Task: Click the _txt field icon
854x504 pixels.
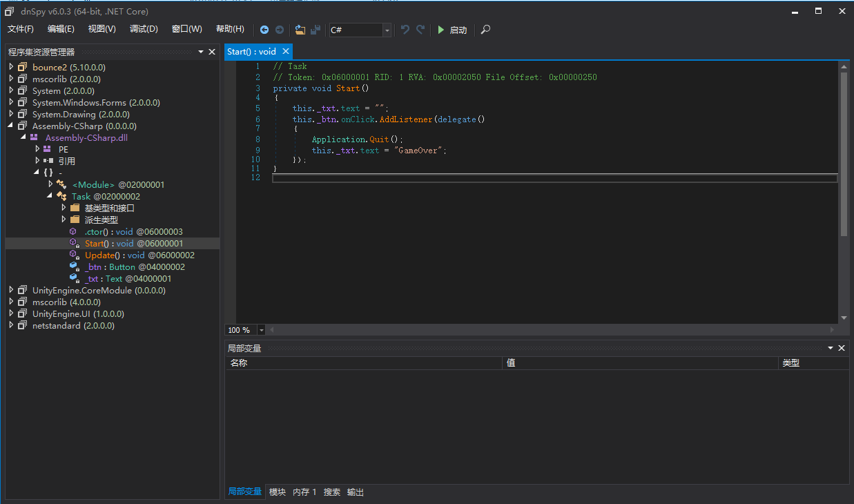Action: point(74,278)
